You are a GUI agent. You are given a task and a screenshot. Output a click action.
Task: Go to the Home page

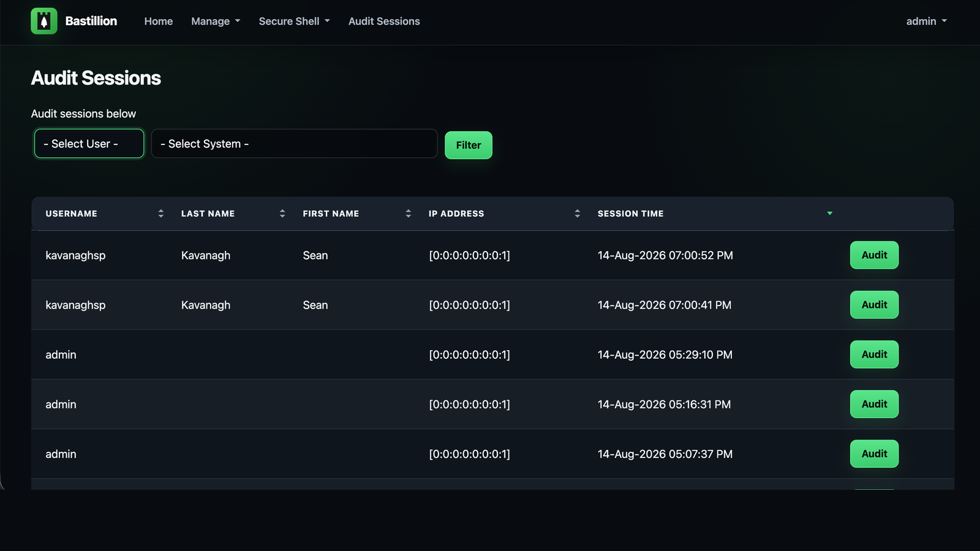159,21
